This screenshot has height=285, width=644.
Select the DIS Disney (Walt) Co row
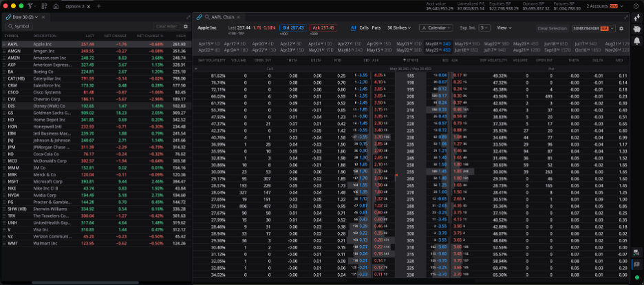(x=96, y=106)
